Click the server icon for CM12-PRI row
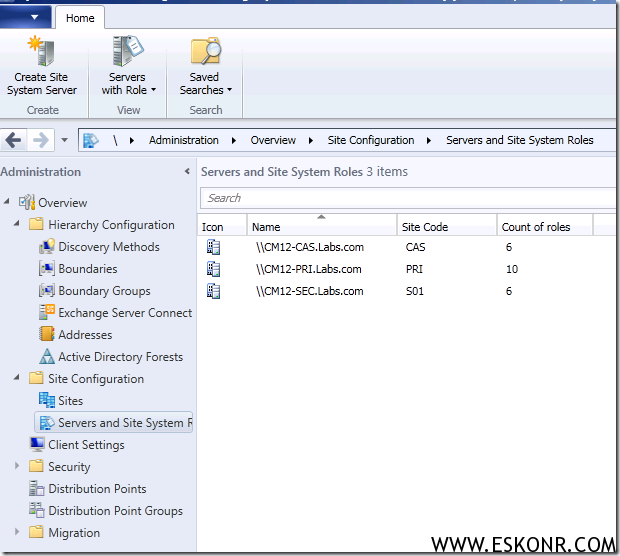 click(214, 269)
